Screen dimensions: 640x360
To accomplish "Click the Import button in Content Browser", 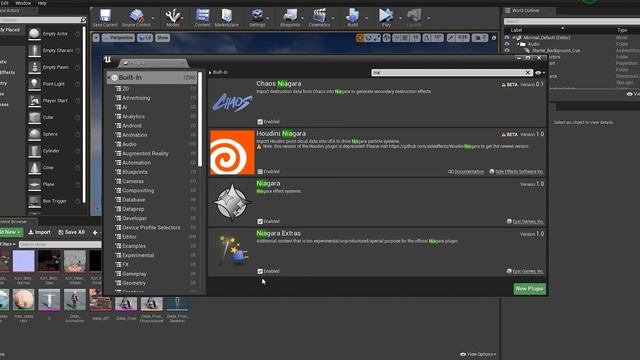I will (x=40, y=232).
